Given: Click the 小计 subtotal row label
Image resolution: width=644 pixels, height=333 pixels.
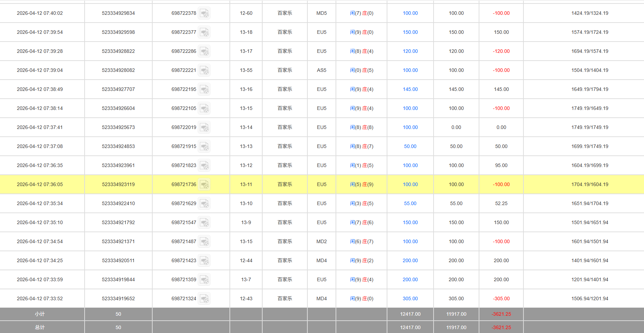Looking at the screenshot, I should [x=40, y=314].
